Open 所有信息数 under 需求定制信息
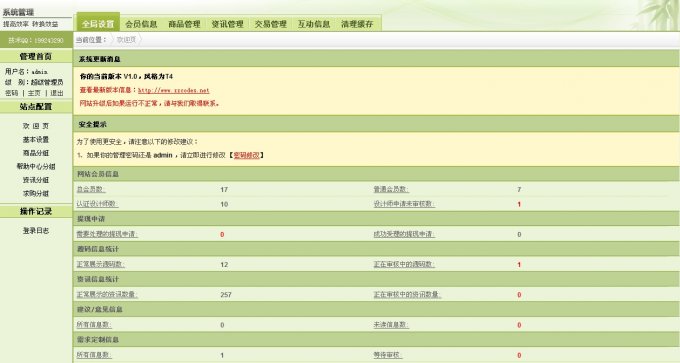 tap(94, 355)
